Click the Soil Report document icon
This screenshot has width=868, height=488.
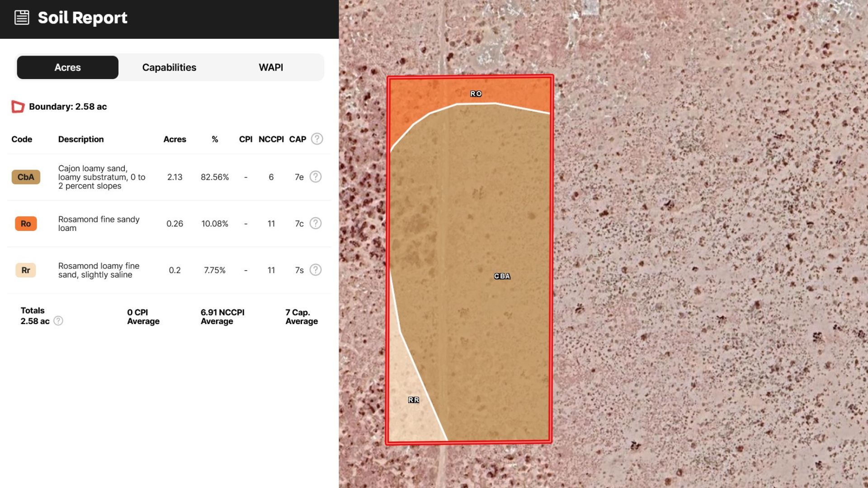(x=22, y=18)
